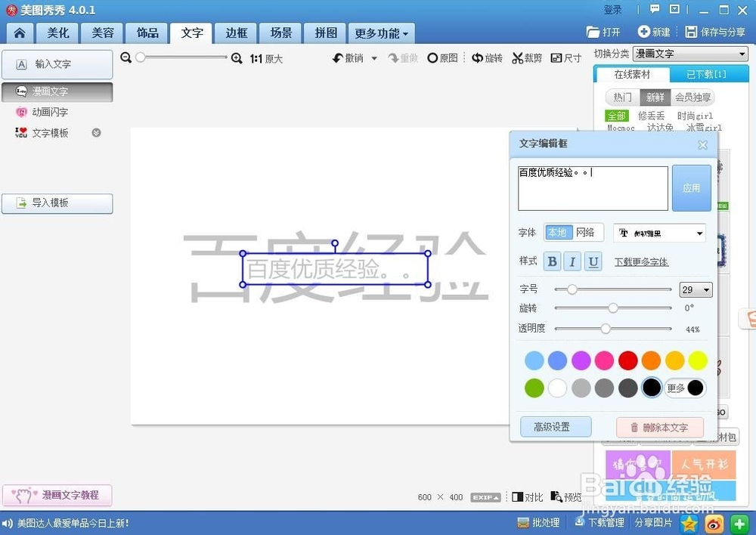Click the 保存与分享 disk icon
This screenshot has height=535, width=756.
point(691,32)
